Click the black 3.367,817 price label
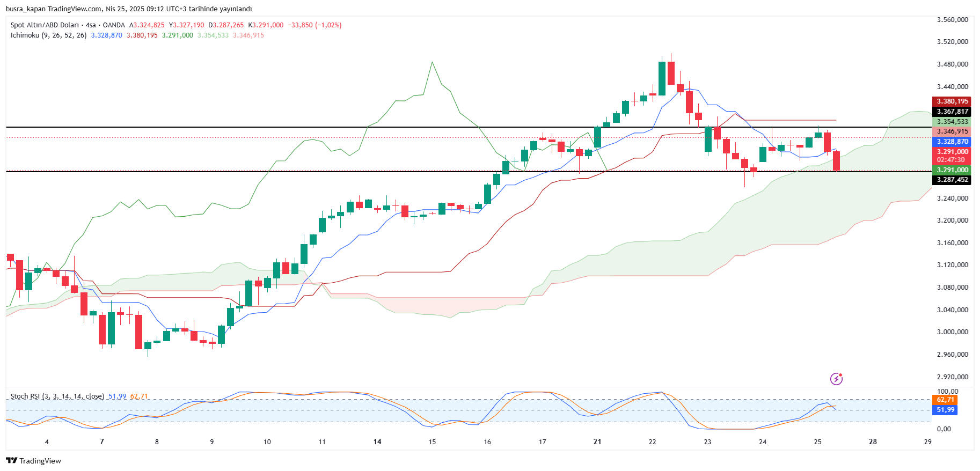The width and height of the screenshot is (980, 471). click(x=952, y=112)
